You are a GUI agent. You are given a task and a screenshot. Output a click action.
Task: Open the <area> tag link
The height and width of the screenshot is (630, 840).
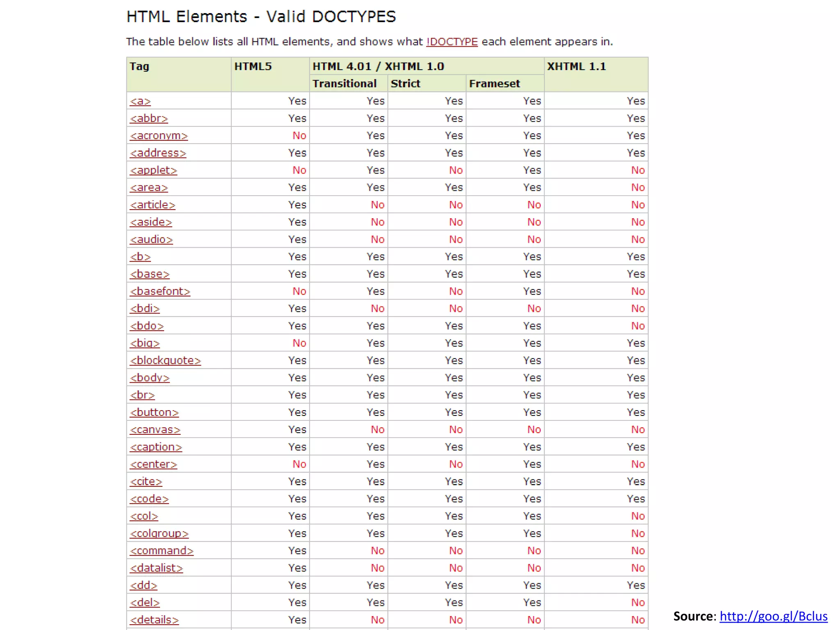point(149,187)
